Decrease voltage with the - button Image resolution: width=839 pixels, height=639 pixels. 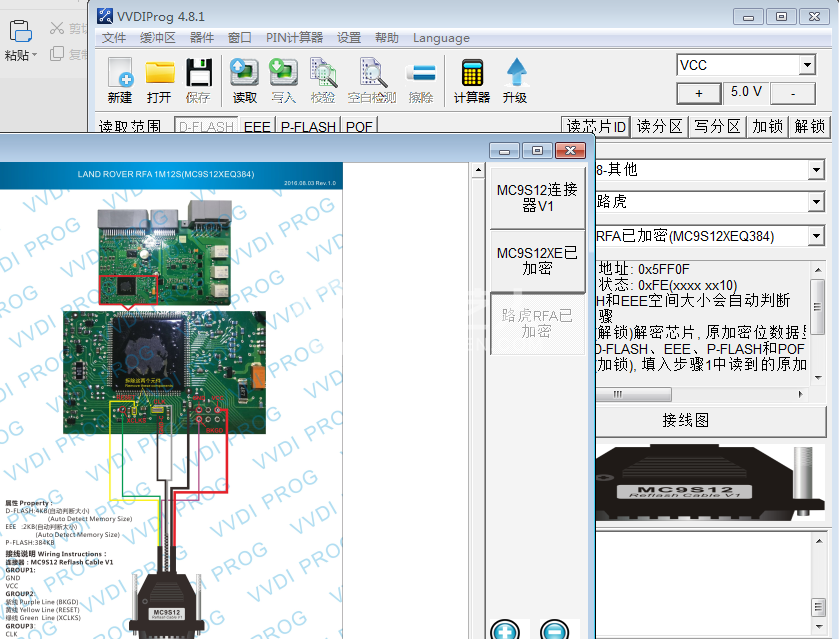coord(793,93)
